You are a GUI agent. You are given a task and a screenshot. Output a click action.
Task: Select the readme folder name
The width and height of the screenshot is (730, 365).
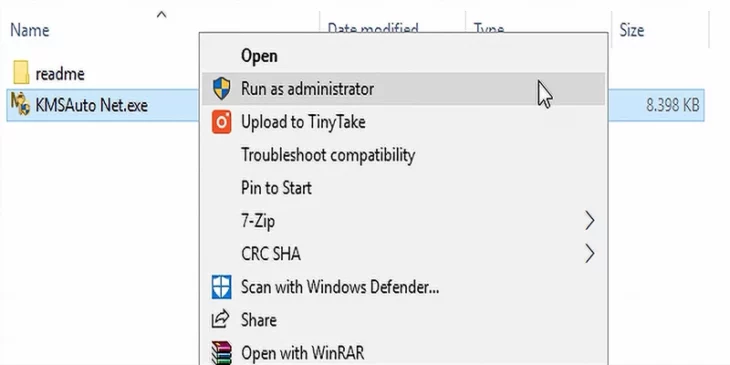(60, 74)
